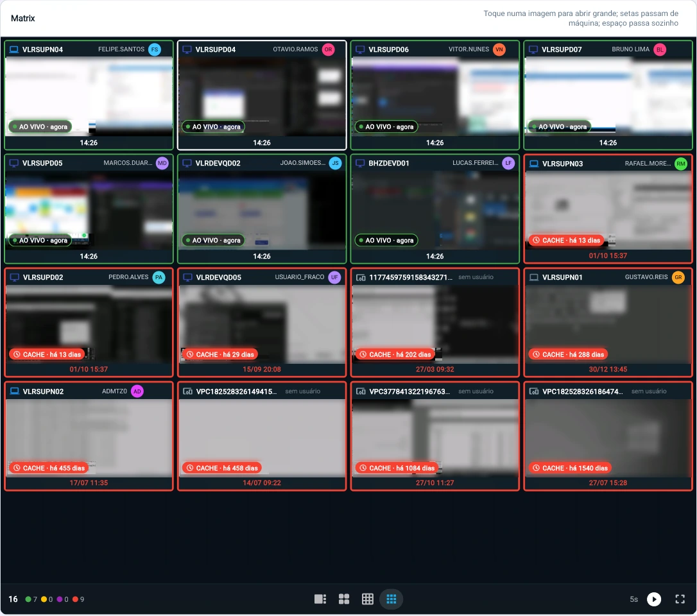The width and height of the screenshot is (697, 616).
Task: Click the OR avatar for OTAVIO.RAMOS
Action: pyautogui.click(x=328, y=49)
